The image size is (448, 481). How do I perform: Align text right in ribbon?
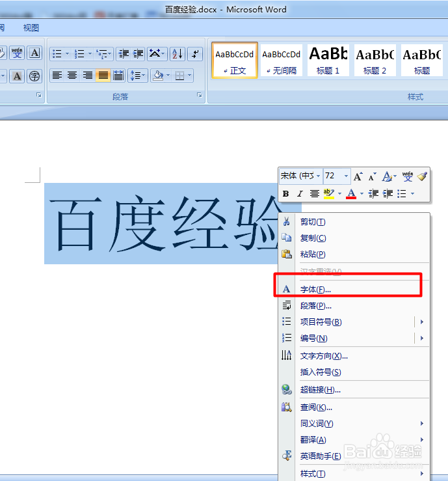(x=88, y=75)
